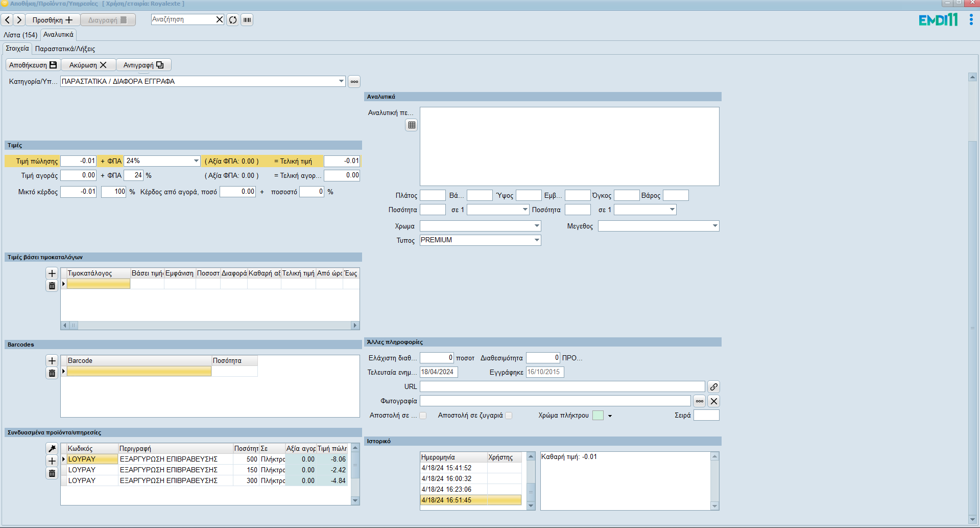Click the Τιμή αγοράς value field

78,175
